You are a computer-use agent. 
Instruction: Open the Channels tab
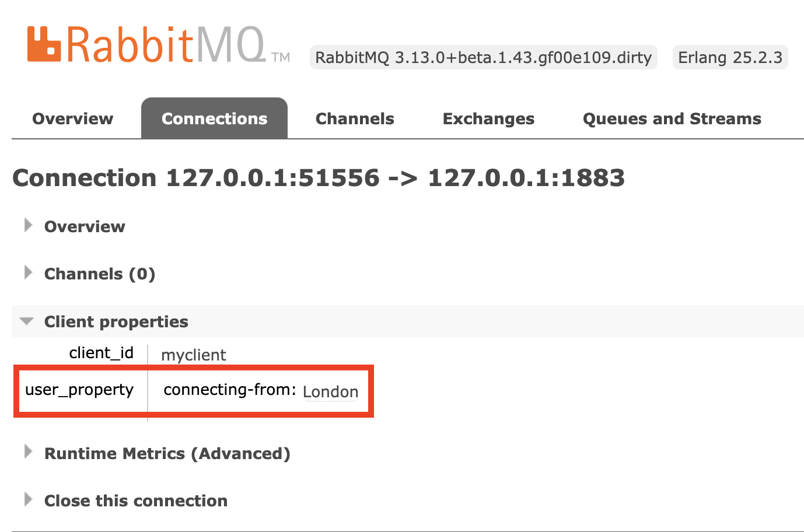tap(355, 119)
